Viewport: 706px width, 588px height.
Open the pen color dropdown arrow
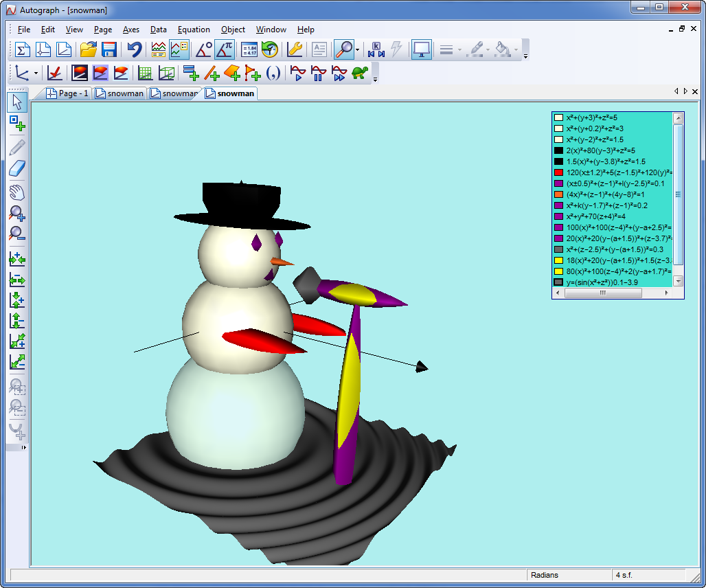(x=488, y=50)
